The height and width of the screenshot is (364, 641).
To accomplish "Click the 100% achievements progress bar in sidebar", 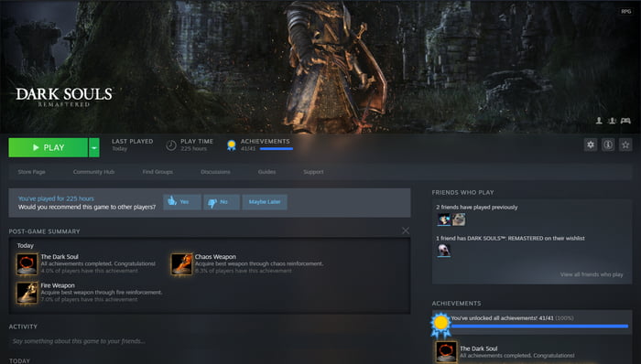I will (x=539, y=327).
